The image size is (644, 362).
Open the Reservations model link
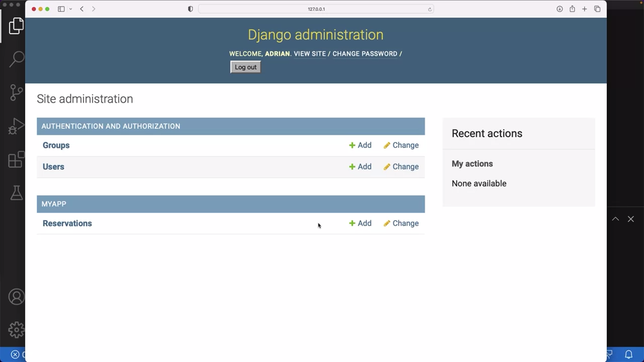pyautogui.click(x=67, y=223)
